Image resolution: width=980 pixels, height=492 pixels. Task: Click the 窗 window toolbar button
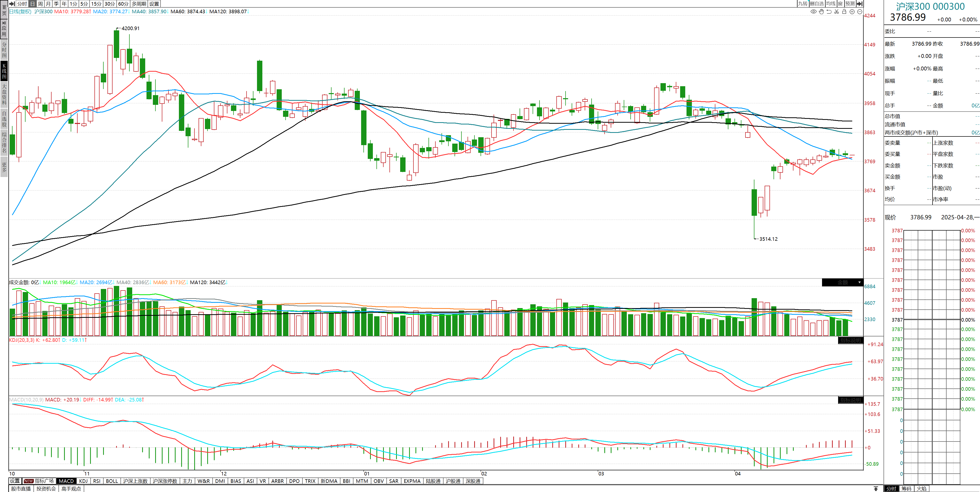click(840, 3)
